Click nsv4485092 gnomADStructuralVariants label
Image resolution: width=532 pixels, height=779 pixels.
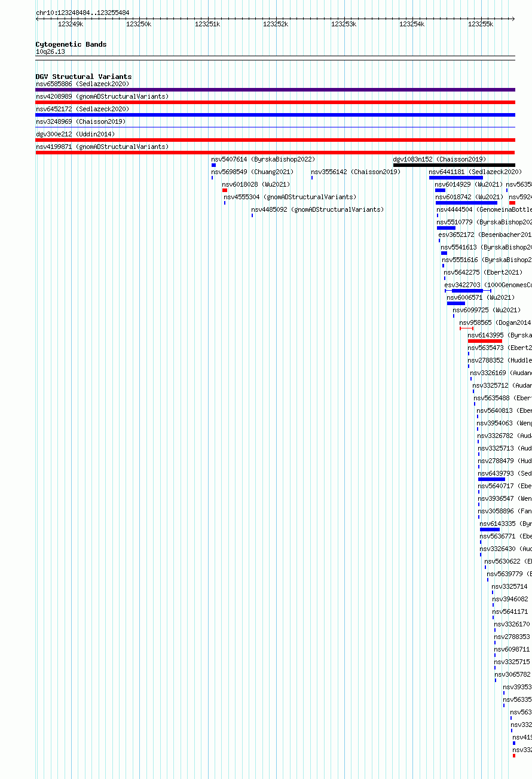317,209
